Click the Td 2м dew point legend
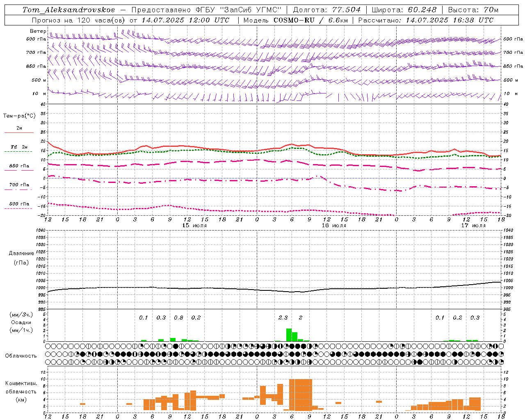 [x=19, y=147]
